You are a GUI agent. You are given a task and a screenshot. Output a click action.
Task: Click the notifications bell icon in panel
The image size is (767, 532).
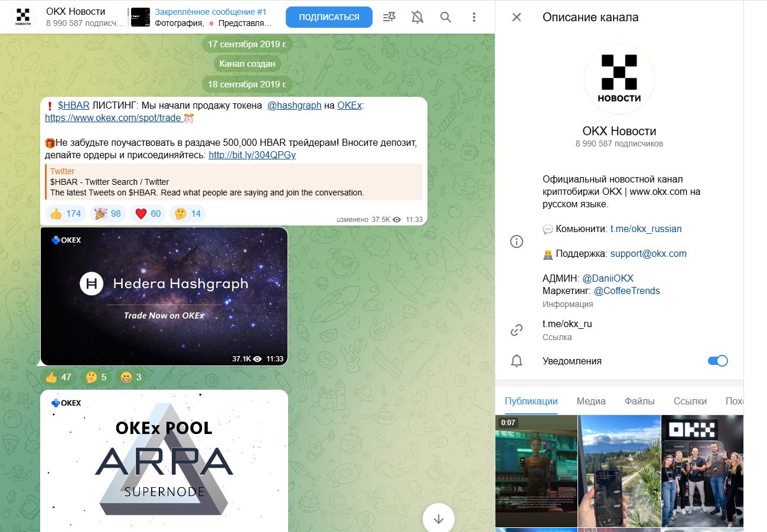click(x=517, y=361)
